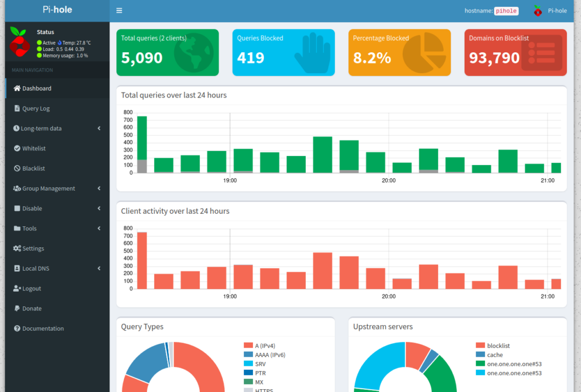Click the blue segment of Query Types donut
This screenshot has width=581, height=392.
point(148,361)
